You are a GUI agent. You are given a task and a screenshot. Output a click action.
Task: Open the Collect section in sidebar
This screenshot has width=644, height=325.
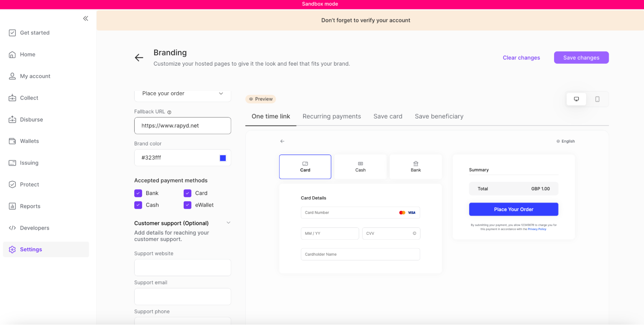pyautogui.click(x=29, y=98)
